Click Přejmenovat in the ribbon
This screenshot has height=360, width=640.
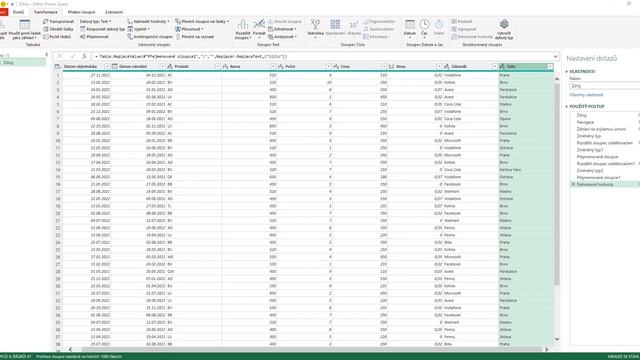tap(94, 37)
